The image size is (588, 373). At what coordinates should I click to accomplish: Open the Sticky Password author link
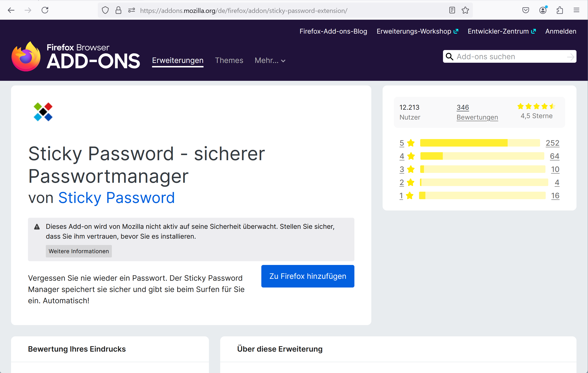(117, 198)
